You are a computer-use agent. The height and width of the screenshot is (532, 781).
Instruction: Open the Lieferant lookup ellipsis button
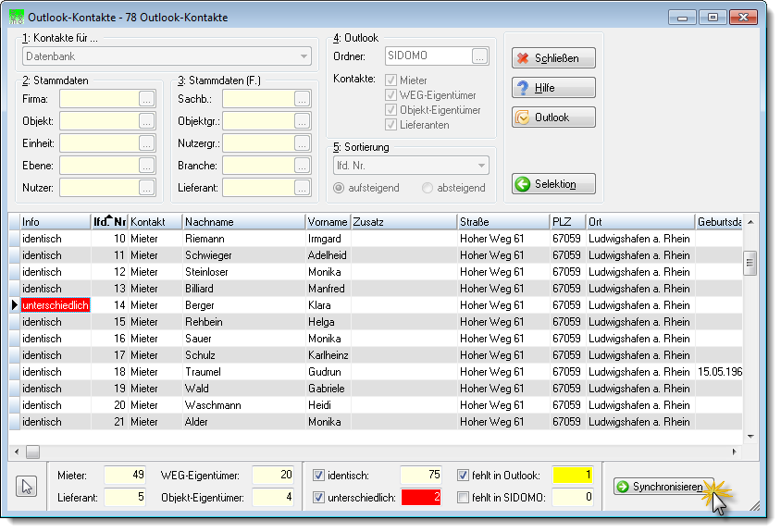302,188
